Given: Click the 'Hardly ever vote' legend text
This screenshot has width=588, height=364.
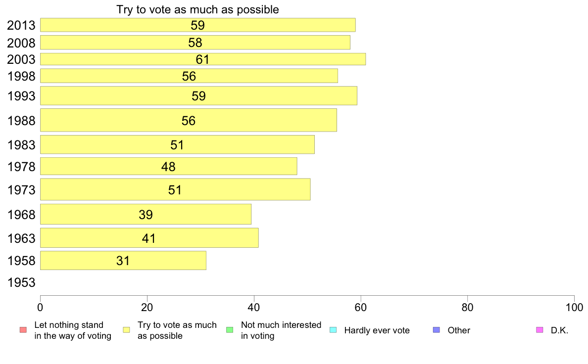Looking at the screenshot, I should tap(377, 330).
